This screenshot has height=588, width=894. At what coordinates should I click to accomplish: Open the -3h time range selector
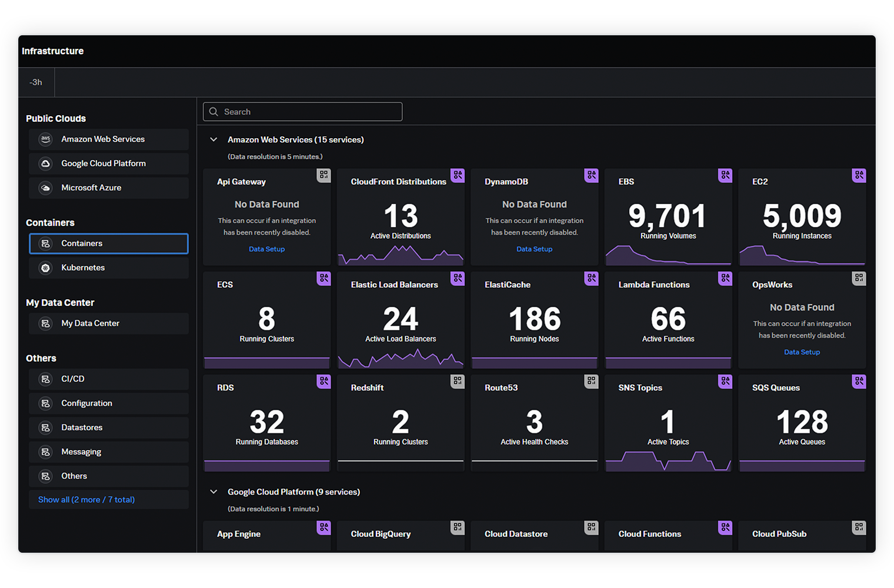click(x=36, y=82)
